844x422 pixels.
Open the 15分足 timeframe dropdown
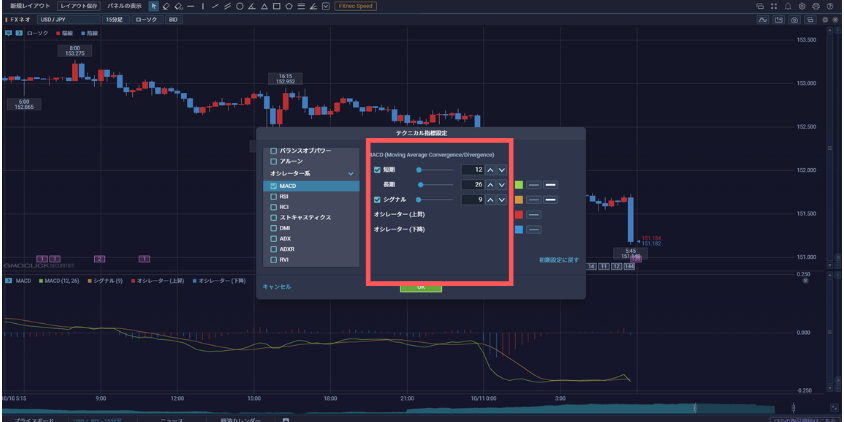pyautogui.click(x=116, y=19)
